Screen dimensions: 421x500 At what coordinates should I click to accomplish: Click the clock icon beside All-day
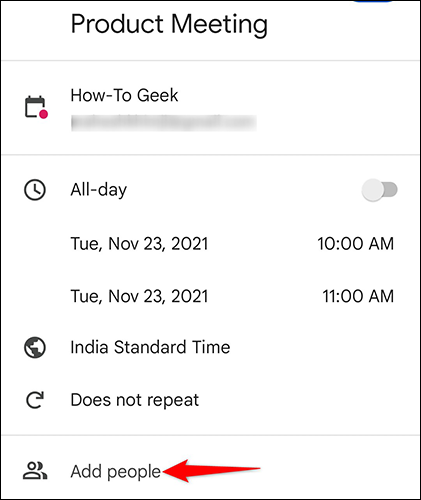tap(35, 190)
